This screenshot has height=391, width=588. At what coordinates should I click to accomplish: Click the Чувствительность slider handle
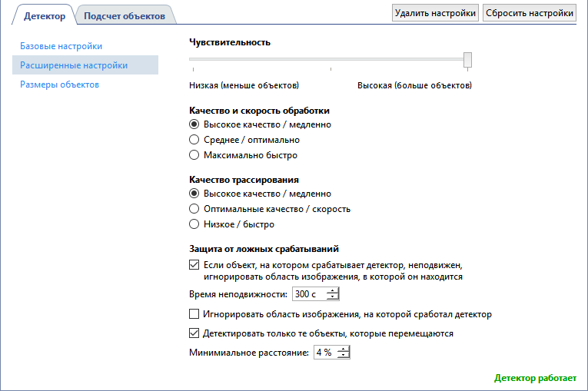click(467, 60)
